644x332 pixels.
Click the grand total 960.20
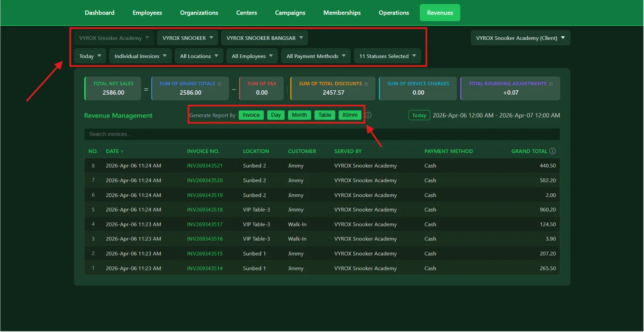(548, 210)
